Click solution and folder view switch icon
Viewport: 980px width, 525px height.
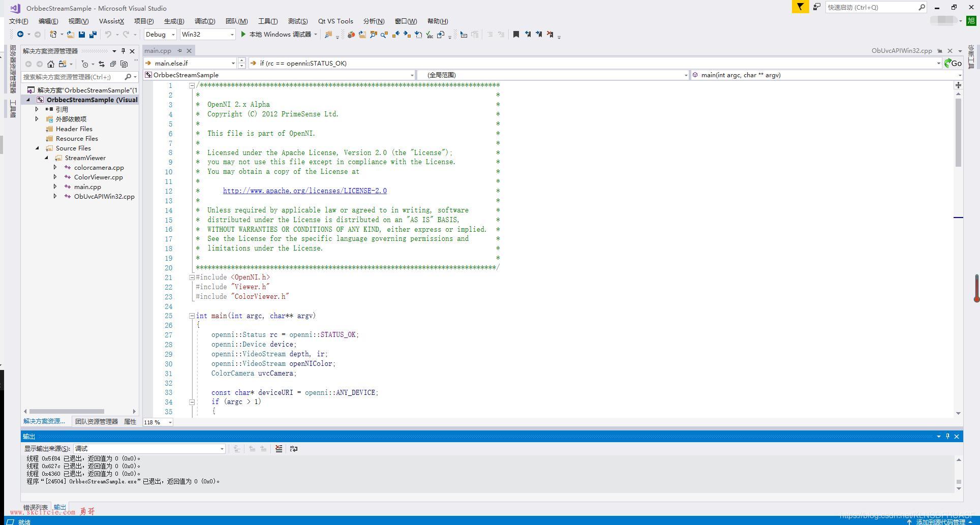[63, 64]
